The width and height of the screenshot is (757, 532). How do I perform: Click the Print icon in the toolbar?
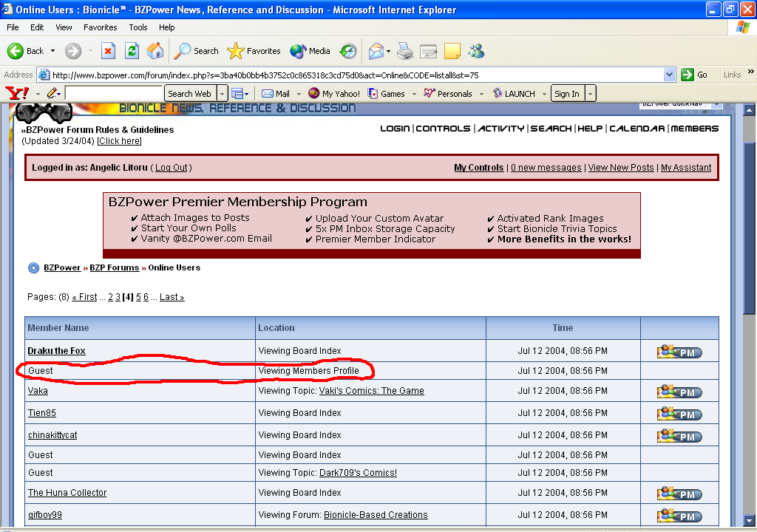click(404, 51)
